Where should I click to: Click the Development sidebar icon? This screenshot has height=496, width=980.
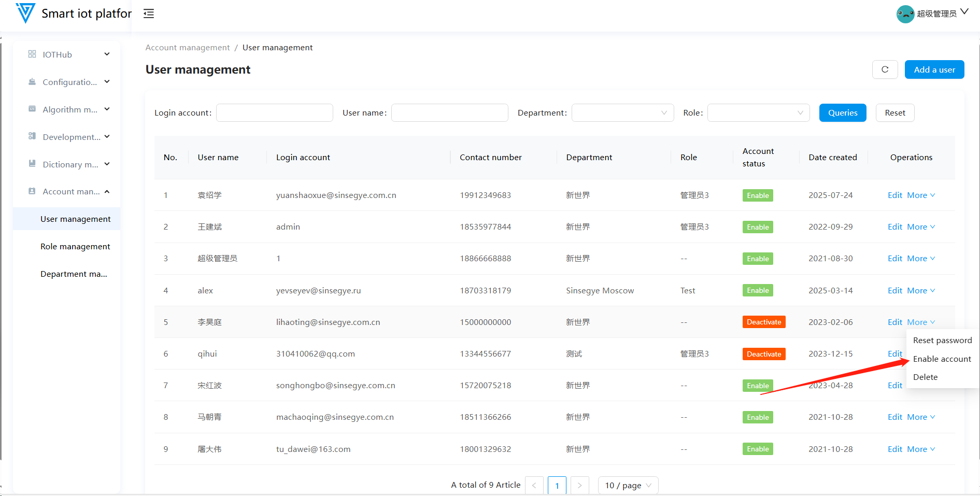pos(32,136)
